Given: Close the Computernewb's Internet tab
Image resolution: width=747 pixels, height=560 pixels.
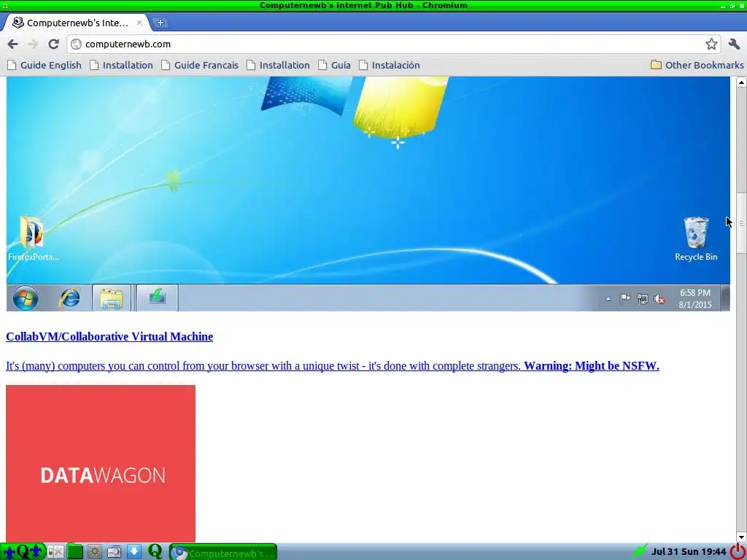Looking at the screenshot, I should click(x=139, y=23).
